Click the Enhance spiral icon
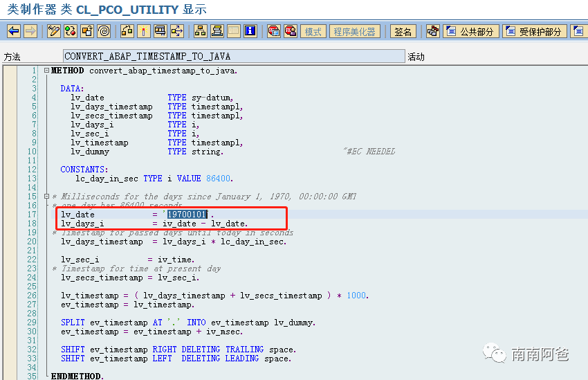Viewport: 588px width, 380px height. click(x=104, y=31)
